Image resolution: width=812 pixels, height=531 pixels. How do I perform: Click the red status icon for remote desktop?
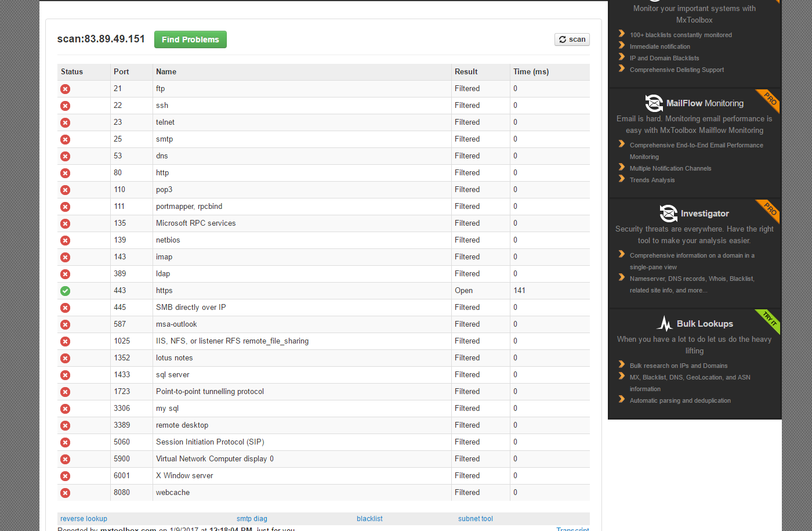coord(65,425)
